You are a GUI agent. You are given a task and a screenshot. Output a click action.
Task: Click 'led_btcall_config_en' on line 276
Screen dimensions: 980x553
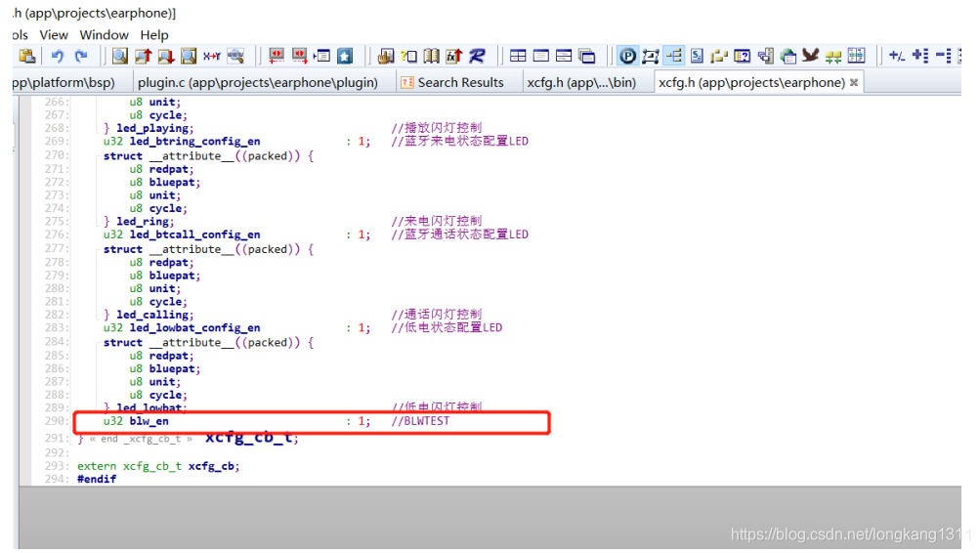pos(195,234)
